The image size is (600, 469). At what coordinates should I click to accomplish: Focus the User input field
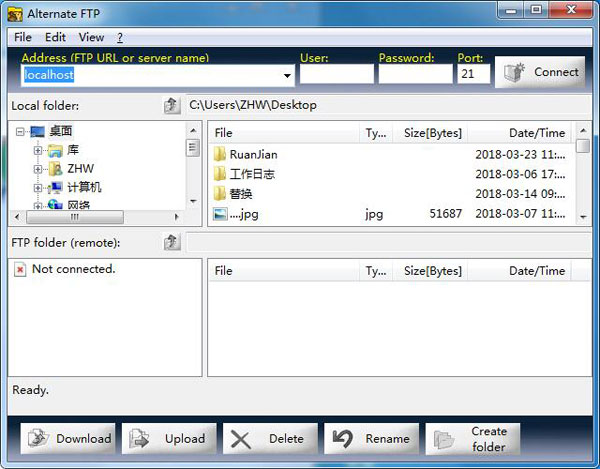tap(337, 73)
